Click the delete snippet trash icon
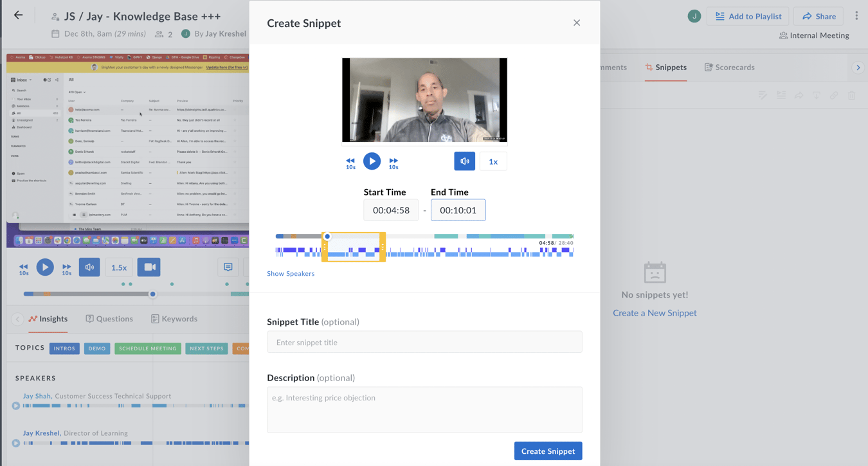Screen dimensions: 868x466 point(852,95)
